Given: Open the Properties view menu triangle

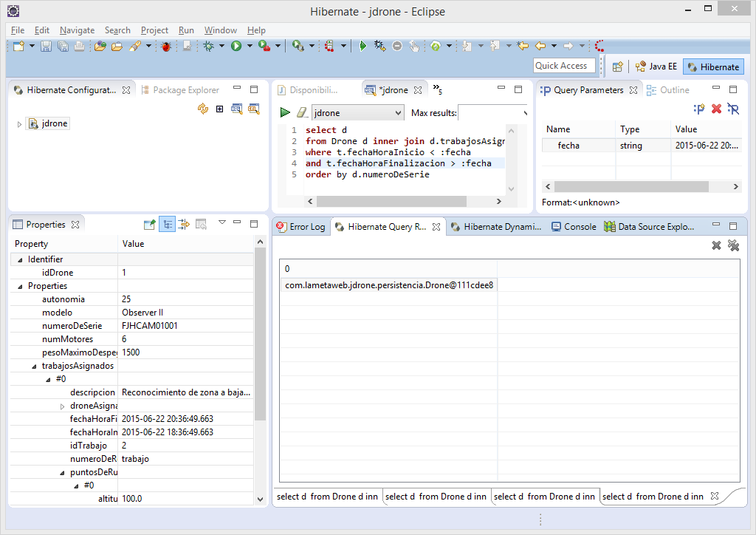Looking at the screenshot, I should click(222, 222).
